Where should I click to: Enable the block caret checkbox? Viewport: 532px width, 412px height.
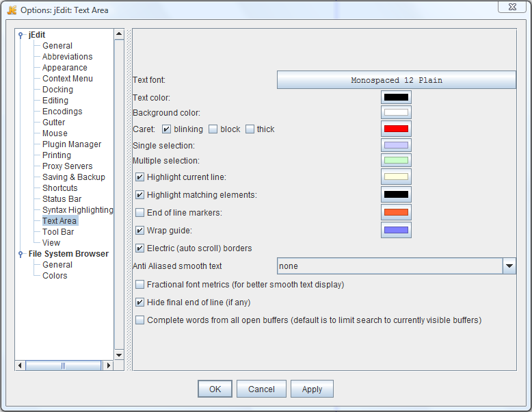coord(213,129)
